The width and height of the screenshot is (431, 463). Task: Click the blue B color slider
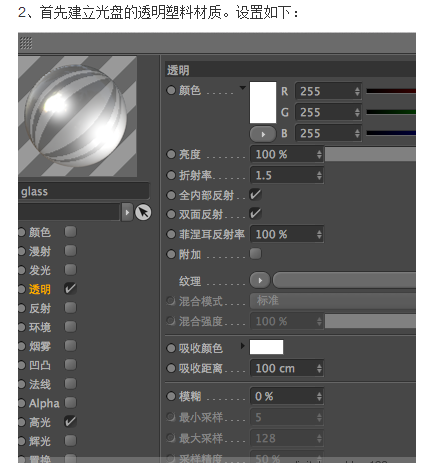(x=391, y=133)
